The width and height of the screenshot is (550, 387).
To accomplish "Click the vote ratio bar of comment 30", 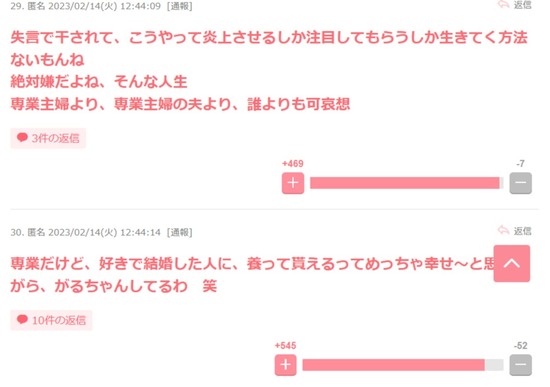I will tap(403, 365).
